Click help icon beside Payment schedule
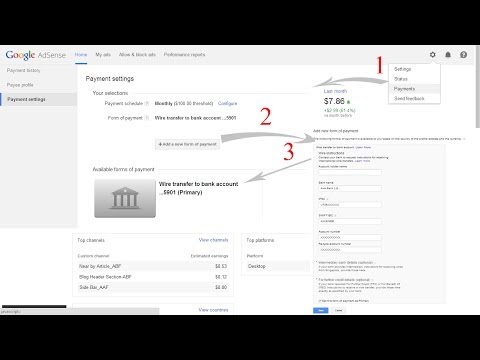The image size is (480, 360). click(x=147, y=104)
